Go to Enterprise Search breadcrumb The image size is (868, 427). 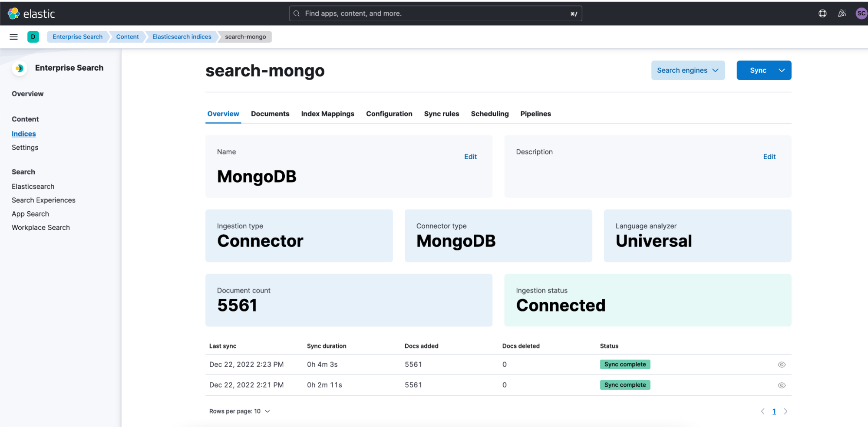pyautogui.click(x=77, y=37)
